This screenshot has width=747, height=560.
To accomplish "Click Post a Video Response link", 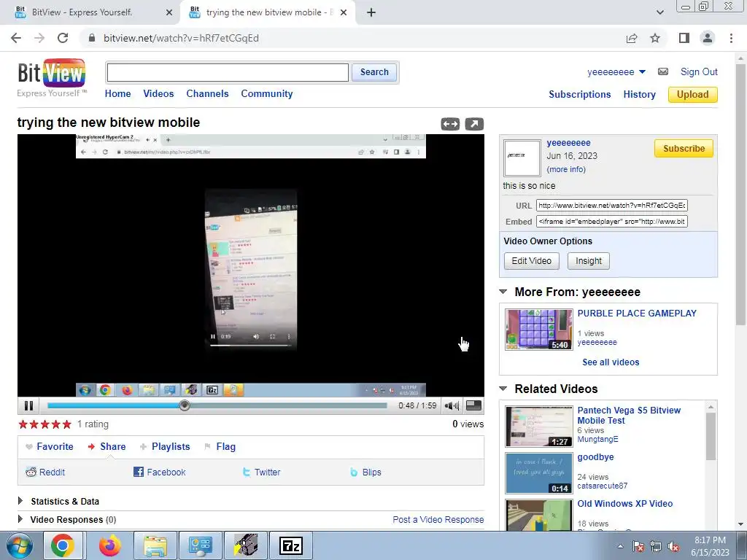I will (x=438, y=519).
